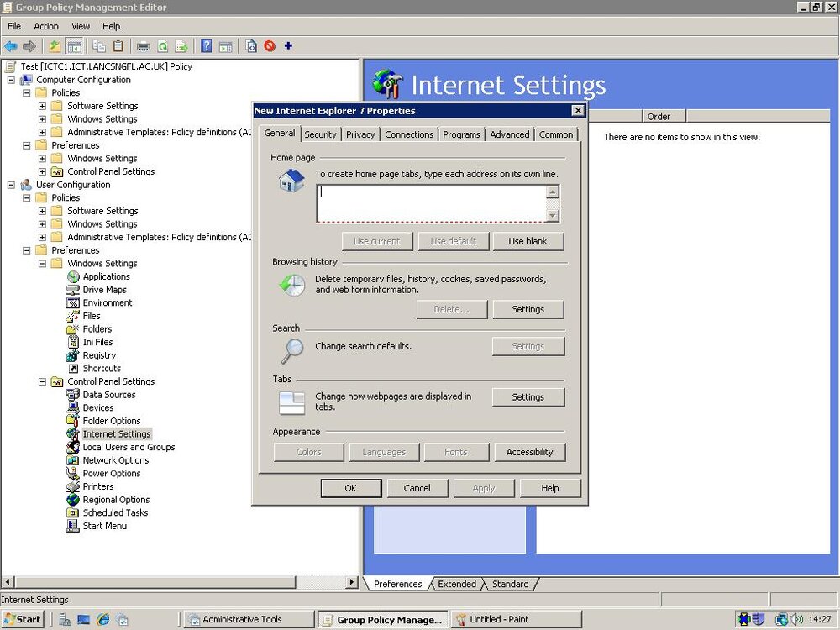This screenshot has width=840, height=630.
Task: Click the Forward arrow toolbar icon
Action: 29,46
